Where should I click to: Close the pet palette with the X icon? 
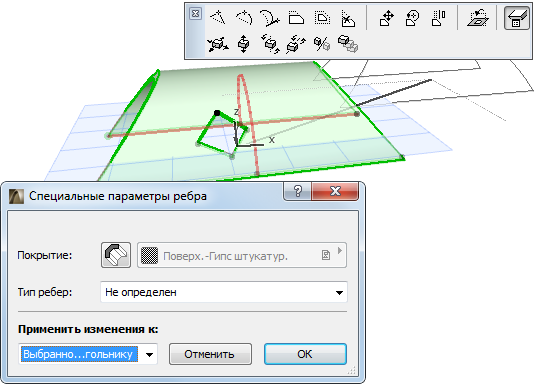(195, 14)
